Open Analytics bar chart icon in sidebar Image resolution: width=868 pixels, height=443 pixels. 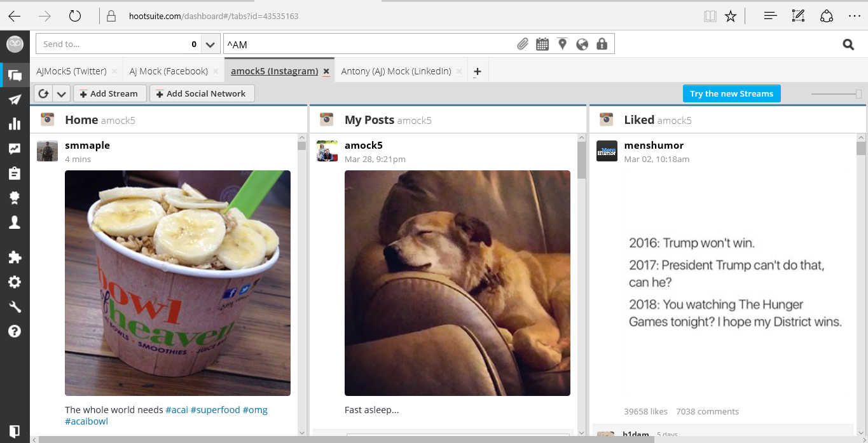15,124
